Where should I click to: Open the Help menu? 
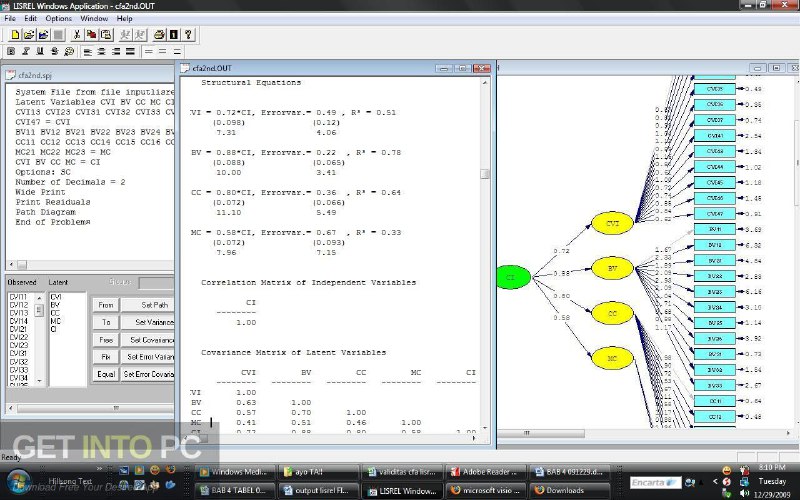coord(124,18)
